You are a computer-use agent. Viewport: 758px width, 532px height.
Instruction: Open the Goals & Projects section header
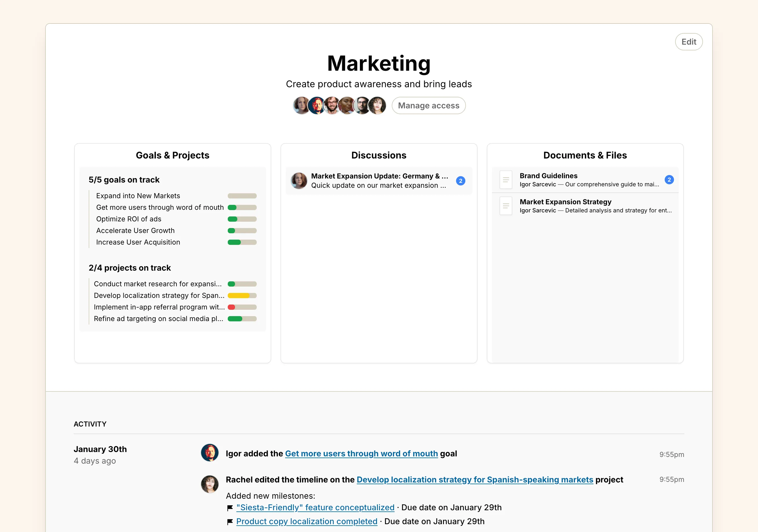tap(172, 155)
